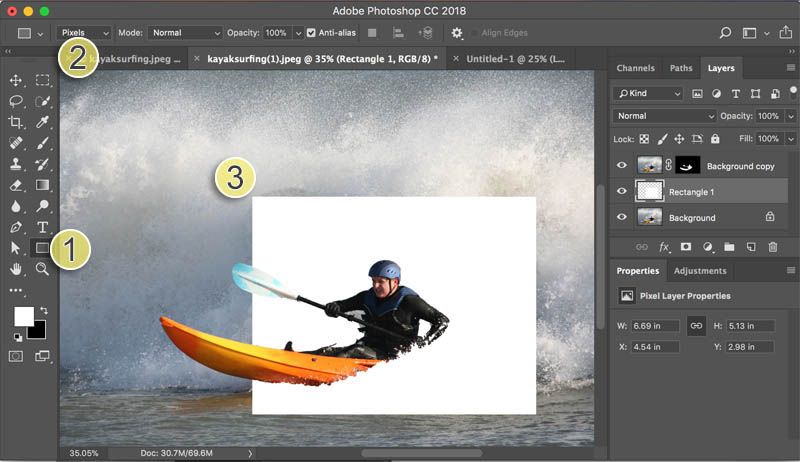The width and height of the screenshot is (800, 462).
Task: Switch to Untitled-1 document tab
Action: (x=515, y=59)
